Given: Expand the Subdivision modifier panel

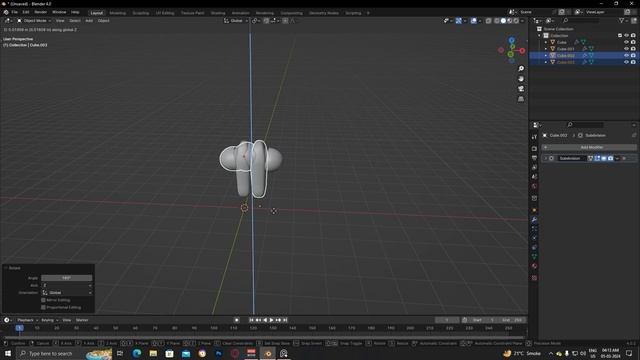Looking at the screenshot, I should coord(545,158).
